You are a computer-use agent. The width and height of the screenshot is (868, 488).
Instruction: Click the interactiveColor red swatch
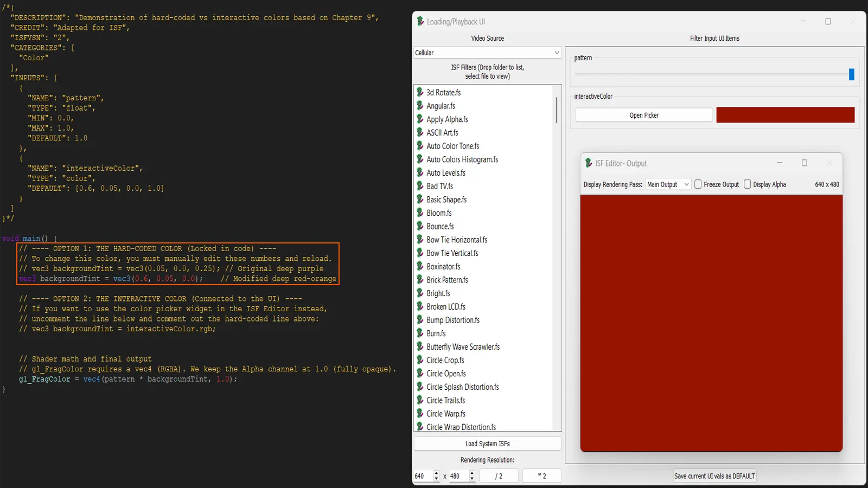785,115
